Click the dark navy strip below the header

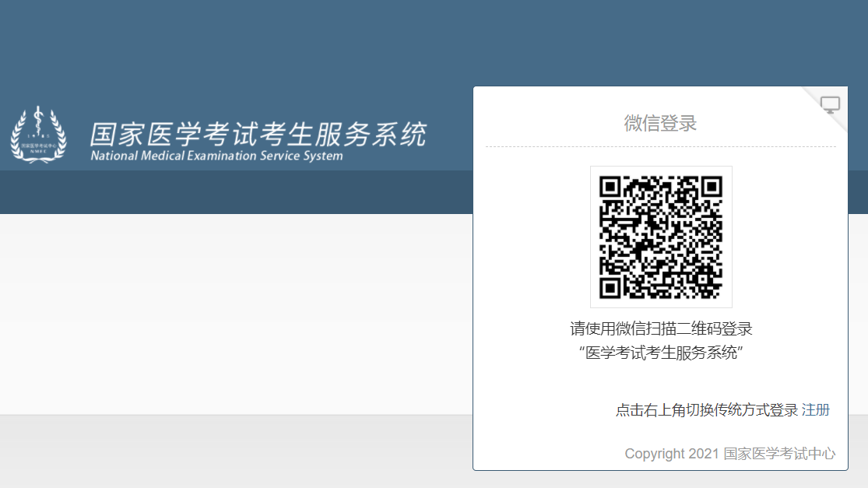tap(234, 192)
